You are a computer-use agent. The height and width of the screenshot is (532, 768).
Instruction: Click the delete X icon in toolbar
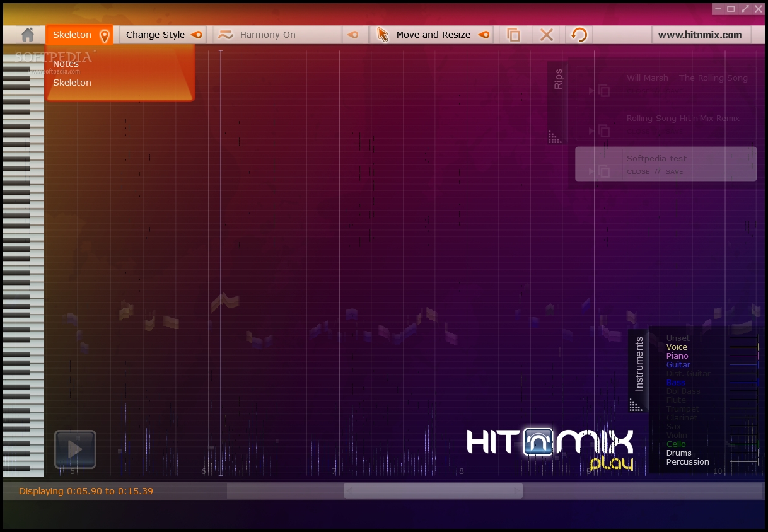click(x=547, y=35)
